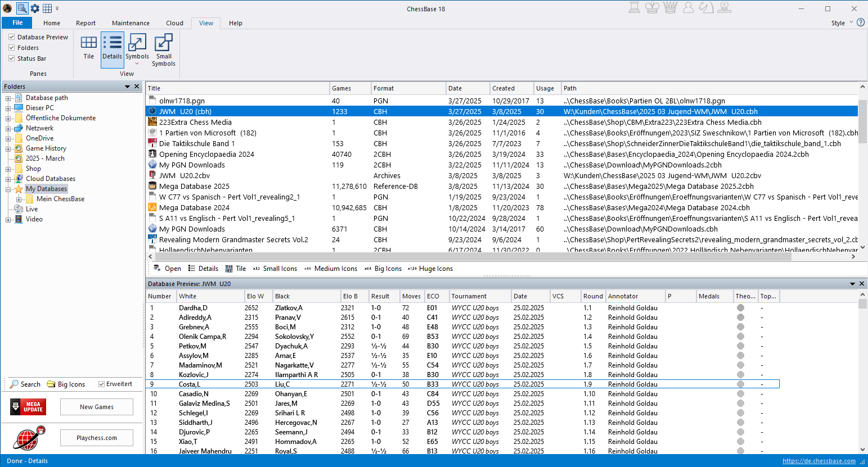Open the de.chessbase.com link
The height and width of the screenshot is (467, 868).
(818, 461)
